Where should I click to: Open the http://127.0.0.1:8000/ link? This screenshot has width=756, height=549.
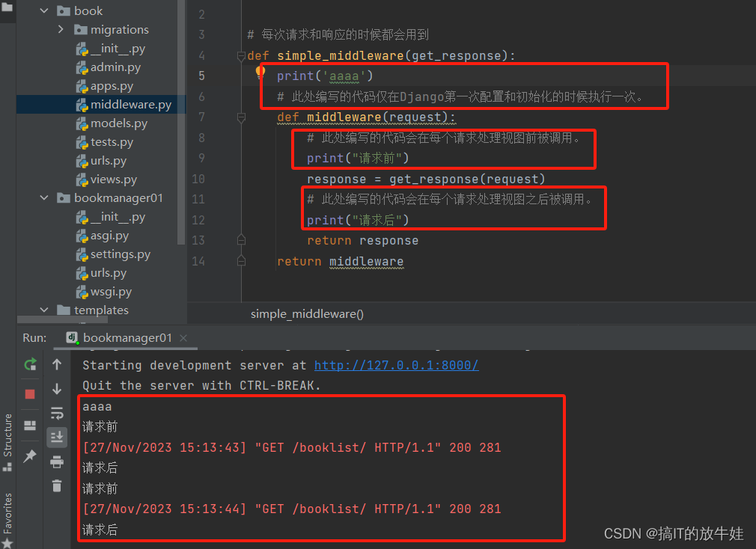pyautogui.click(x=396, y=366)
